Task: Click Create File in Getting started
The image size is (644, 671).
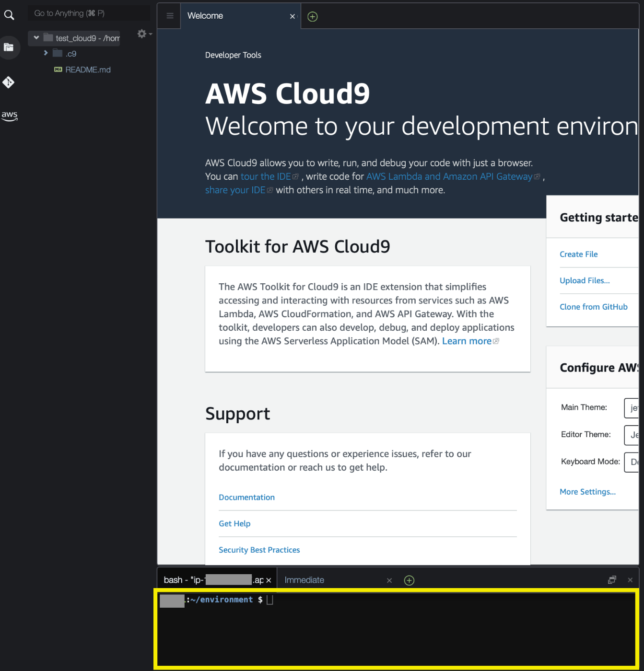Action: tap(578, 255)
